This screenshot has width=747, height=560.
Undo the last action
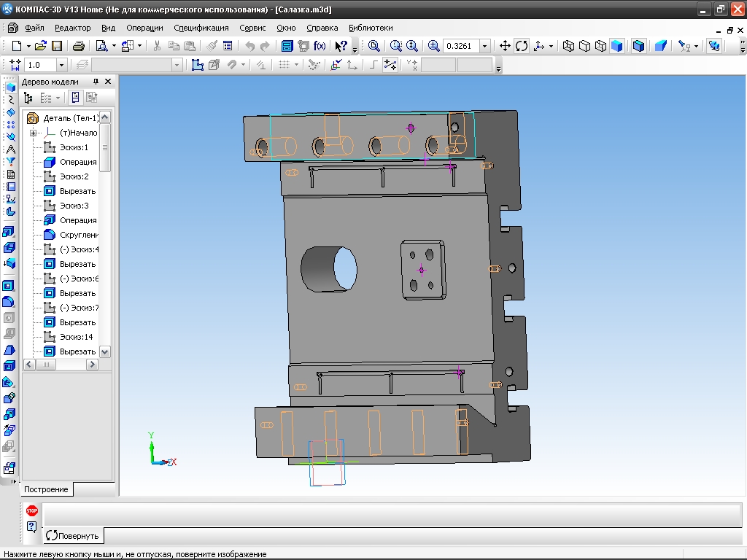[x=249, y=46]
